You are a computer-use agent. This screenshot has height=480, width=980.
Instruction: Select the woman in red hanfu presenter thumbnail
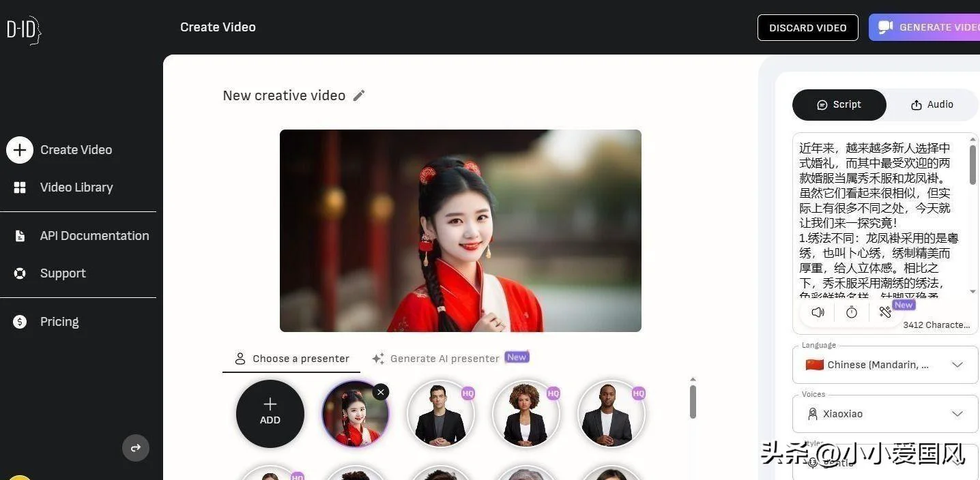coord(355,414)
